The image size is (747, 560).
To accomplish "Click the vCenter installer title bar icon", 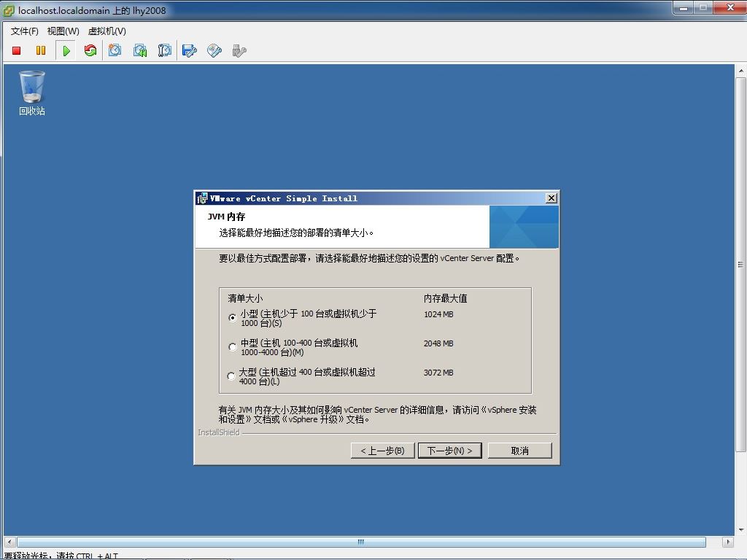I will point(202,198).
